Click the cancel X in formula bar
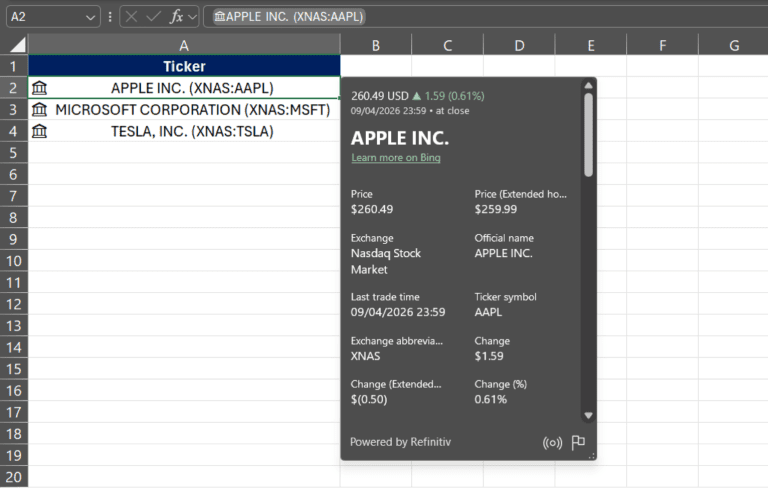Image resolution: width=768 pixels, height=490 pixels. tap(131, 17)
